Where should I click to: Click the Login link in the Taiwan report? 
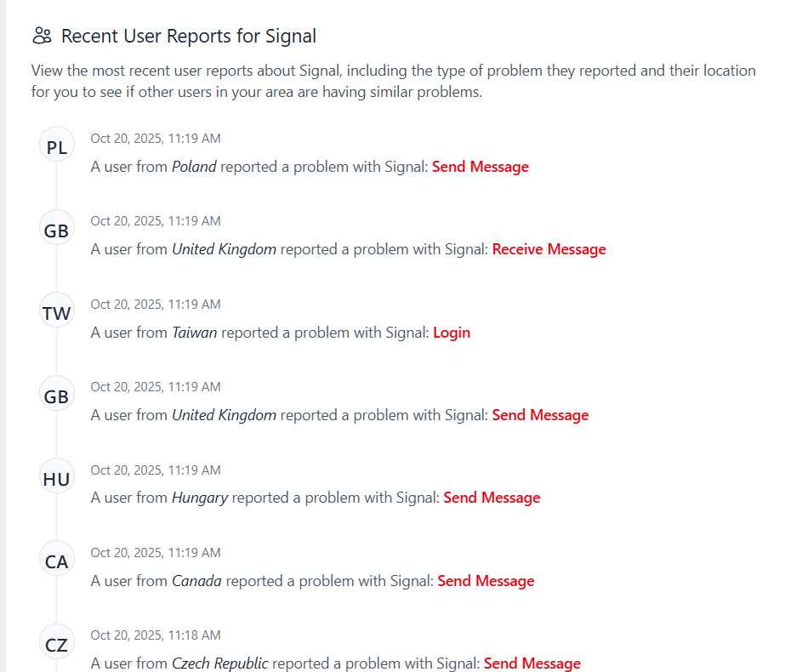coord(451,333)
